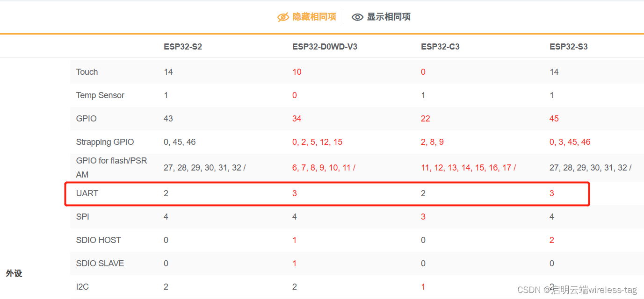Select flash pins '6, 7, 8, 9, 10, 11 /' cell

pyautogui.click(x=324, y=168)
